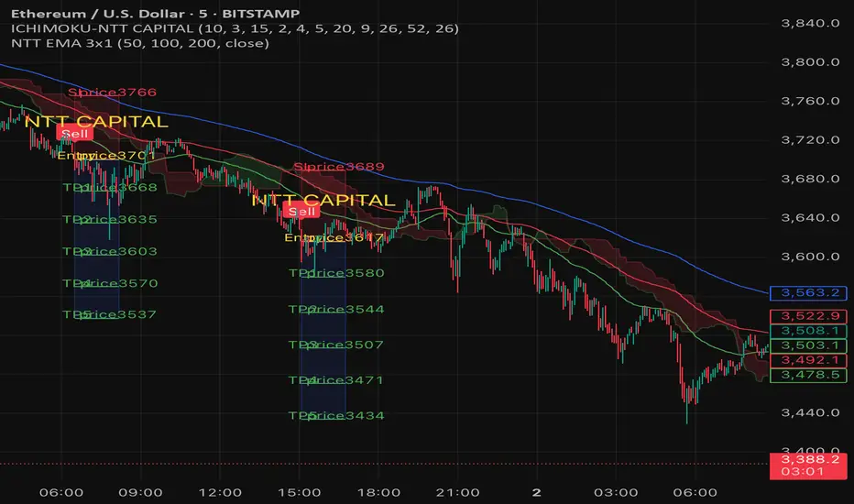Click the TP4price3471 target label
Viewport: 854px width, 504px height.
click(336, 379)
